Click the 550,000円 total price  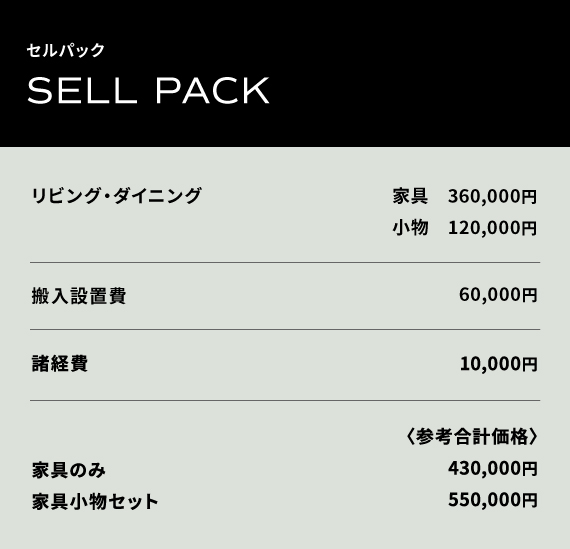point(492,500)
